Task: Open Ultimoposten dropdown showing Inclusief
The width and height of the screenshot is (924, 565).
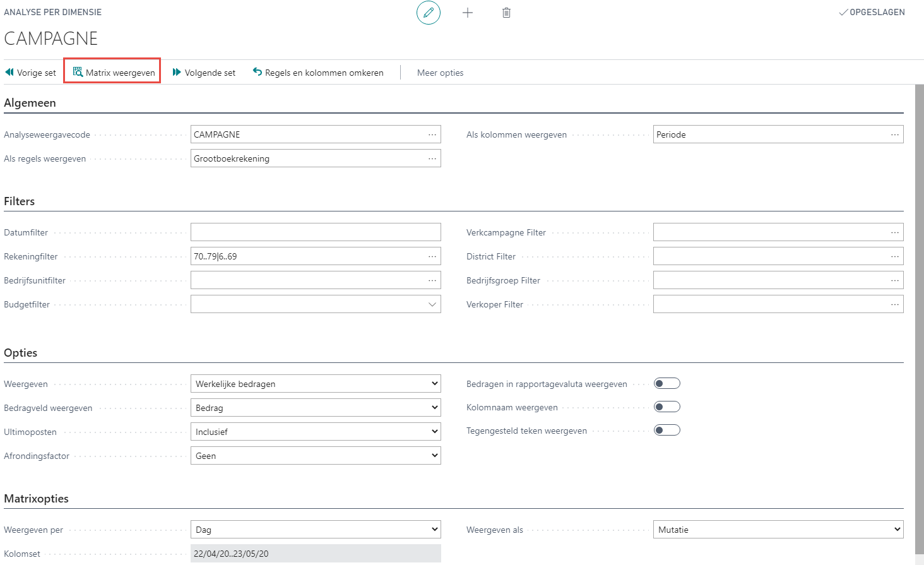Action: click(316, 432)
